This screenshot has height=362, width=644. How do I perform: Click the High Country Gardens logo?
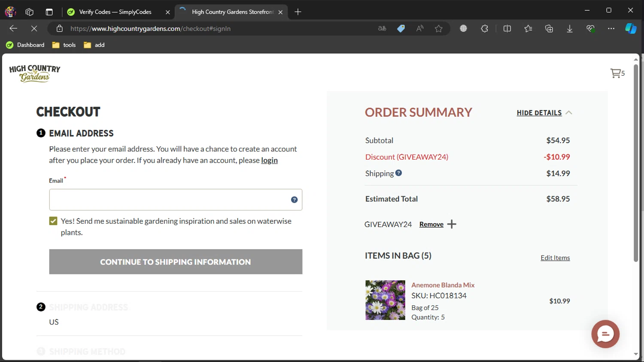click(35, 73)
